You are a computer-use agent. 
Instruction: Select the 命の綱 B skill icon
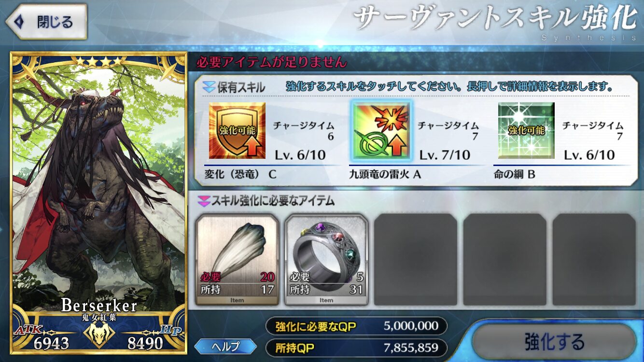[526, 131]
